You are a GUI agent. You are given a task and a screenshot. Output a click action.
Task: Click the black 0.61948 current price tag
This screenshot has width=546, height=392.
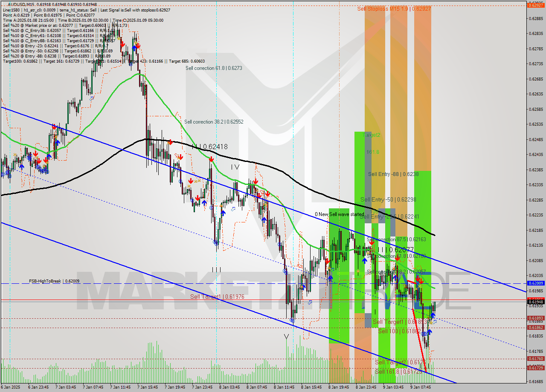click(x=536, y=302)
